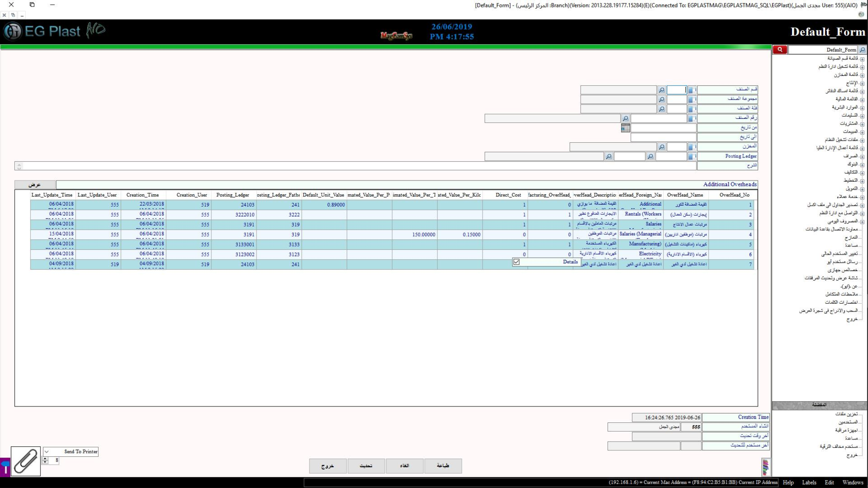Click the search icon for قسم الصنف
The width and height of the screenshot is (868, 488).
click(661, 90)
